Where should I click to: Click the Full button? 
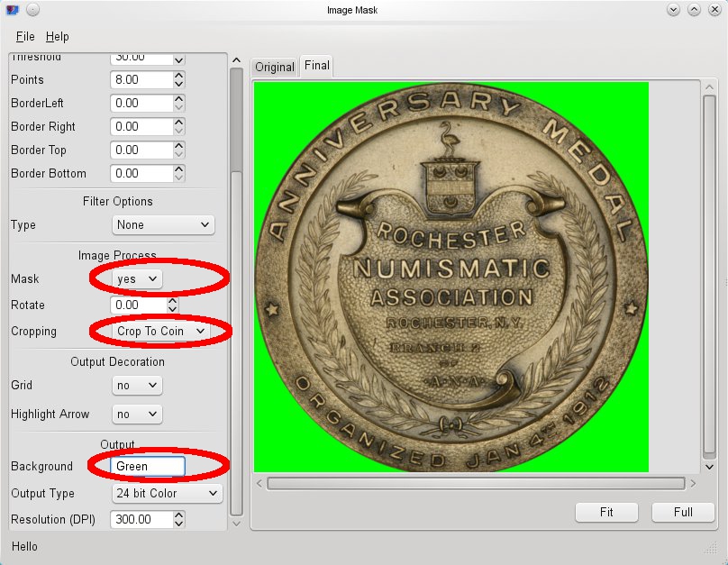tap(683, 512)
